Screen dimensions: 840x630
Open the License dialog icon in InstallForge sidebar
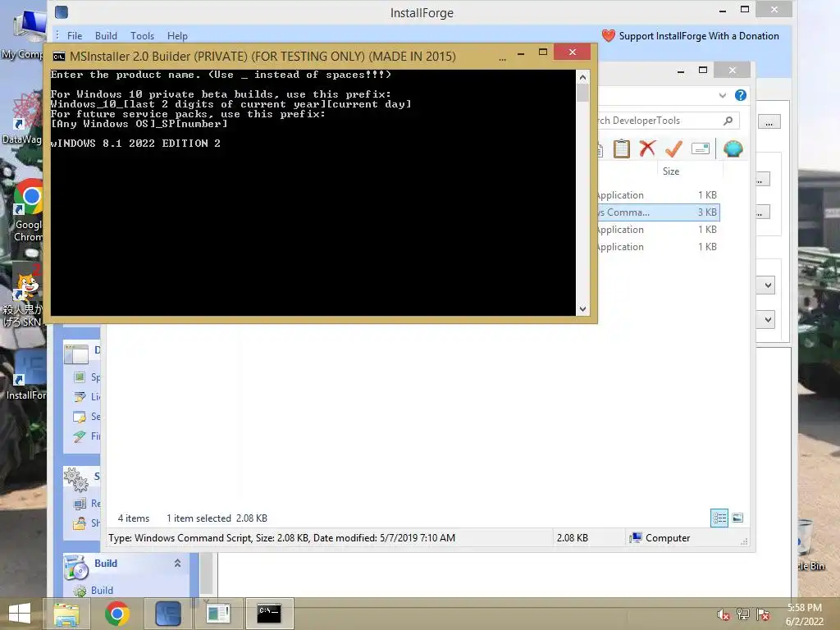click(80, 397)
